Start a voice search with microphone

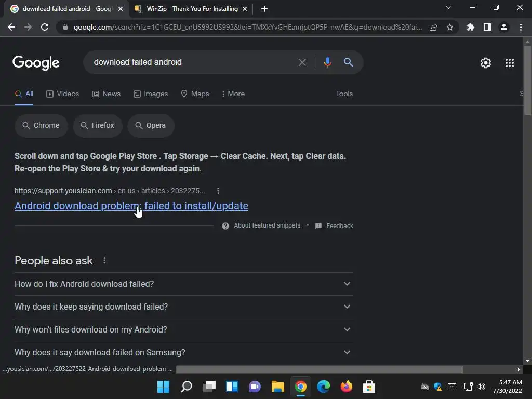click(x=327, y=62)
